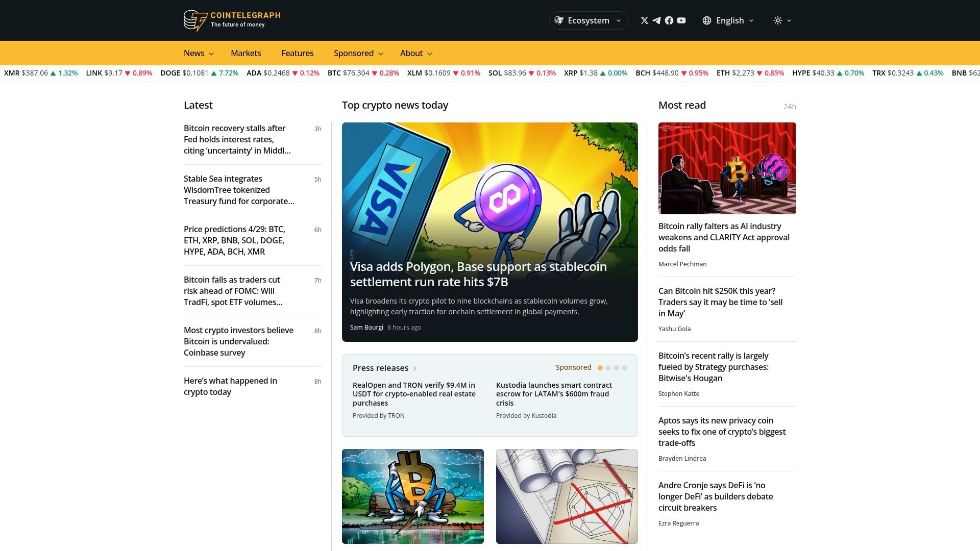Image resolution: width=980 pixels, height=551 pixels.
Task: Open Bitcoin's recent rally Strategy purchases article
Action: pyautogui.click(x=714, y=367)
